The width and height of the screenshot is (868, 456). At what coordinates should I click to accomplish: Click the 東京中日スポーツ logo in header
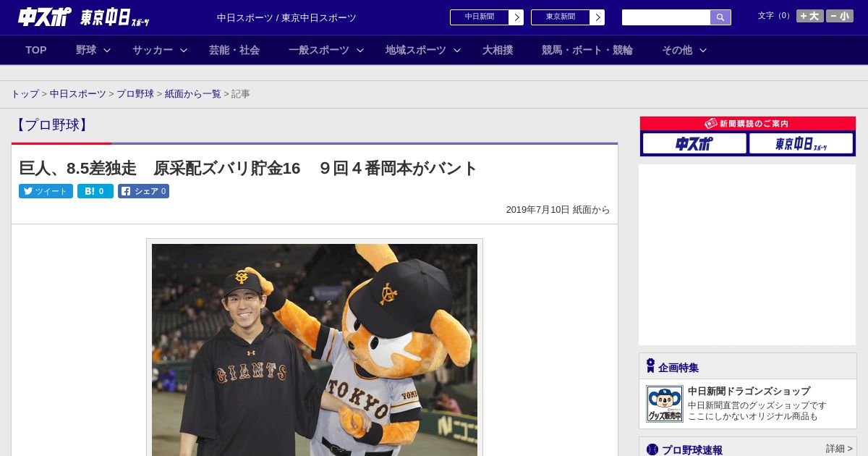click(x=115, y=17)
